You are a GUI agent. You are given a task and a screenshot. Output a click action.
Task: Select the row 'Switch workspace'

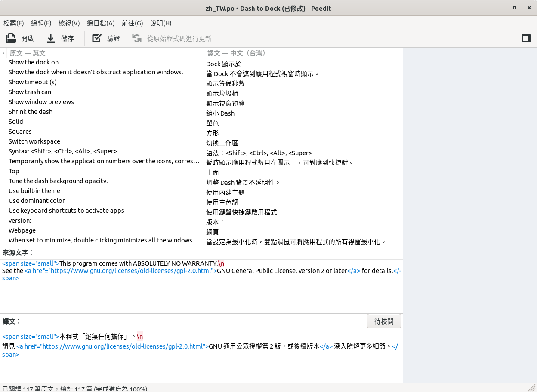201,142
